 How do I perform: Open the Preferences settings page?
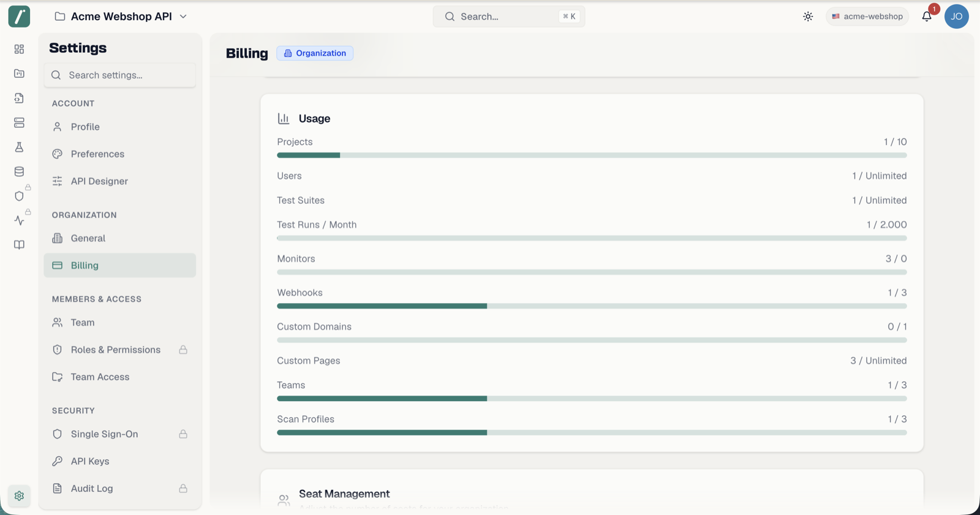coord(120,154)
